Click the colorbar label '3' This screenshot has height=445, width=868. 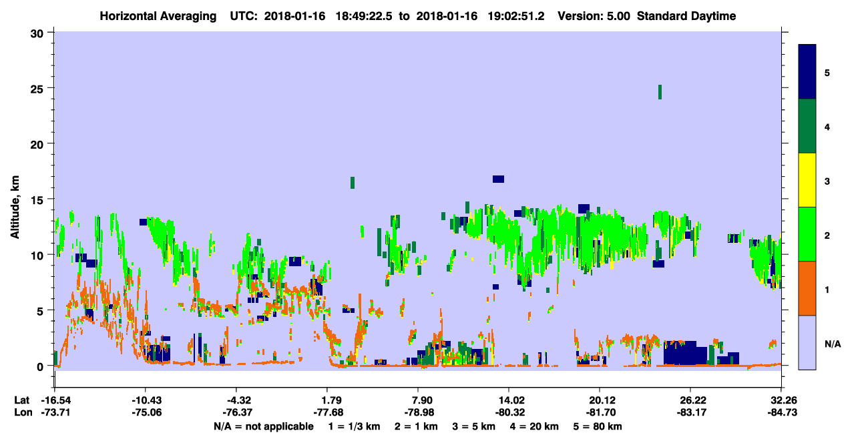coord(827,180)
